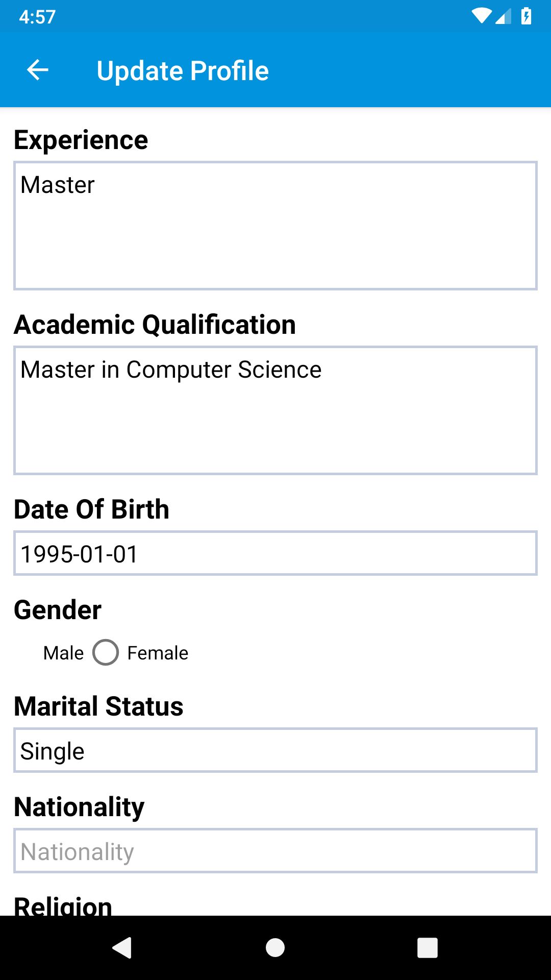The image size is (551, 980).
Task: Tap the Experience section heading
Action: (x=81, y=140)
